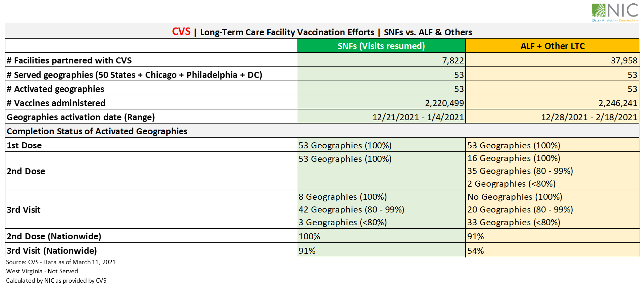This screenshot has height=286, width=644.
Task: Click the ALF vaccines value 2,246,241
Action: tap(618, 103)
